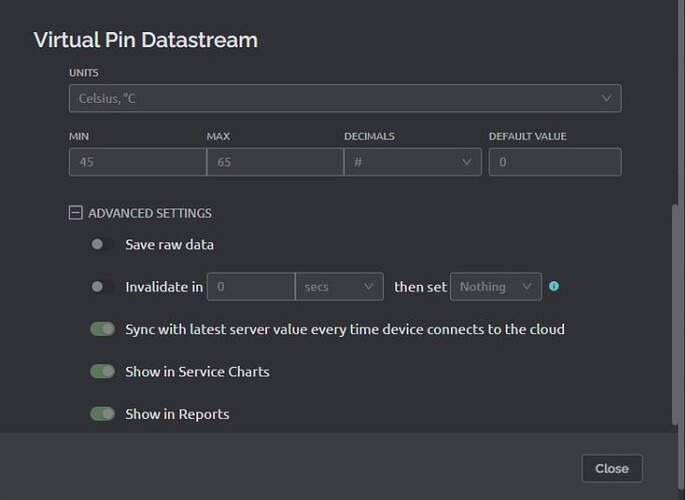Click the info icon next to Nothing dropdown
This screenshot has height=500, width=685.
(x=554, y=286)
